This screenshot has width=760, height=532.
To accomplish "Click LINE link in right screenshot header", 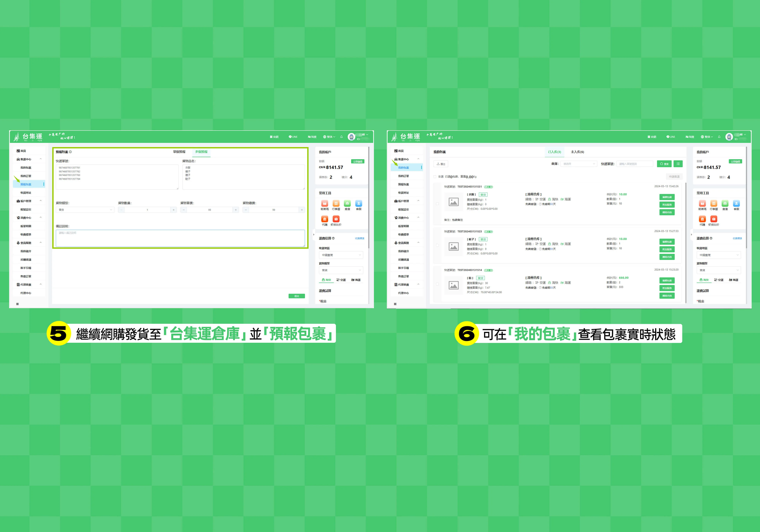I will coord(671,137).
